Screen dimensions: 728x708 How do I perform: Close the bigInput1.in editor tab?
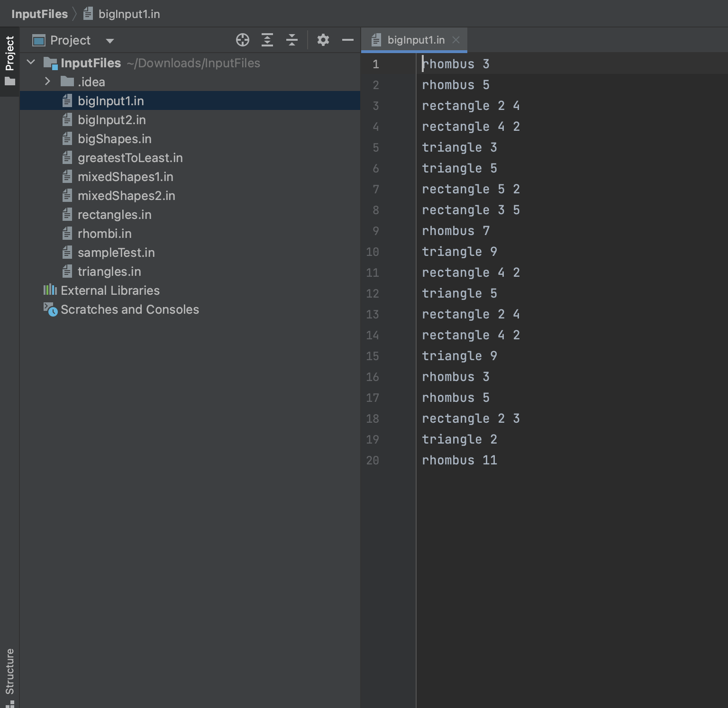(x=456, y=40)
